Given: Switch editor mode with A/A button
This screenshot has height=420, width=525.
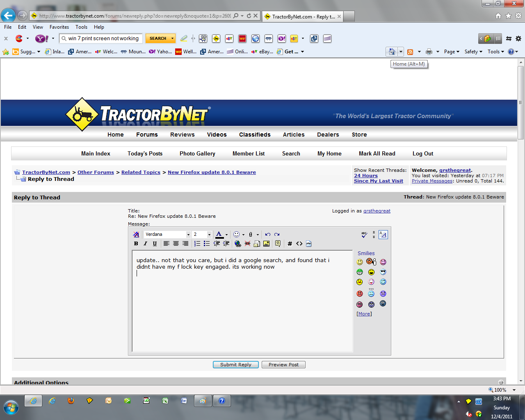Looking at the screenshot, I should [x=383, y=235].
